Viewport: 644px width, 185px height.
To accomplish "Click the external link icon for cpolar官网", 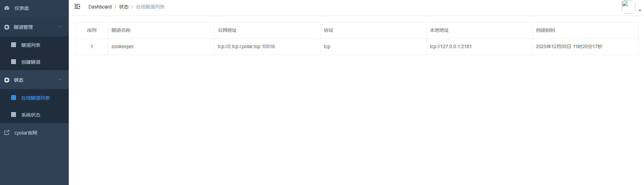I will click(7, 132).
